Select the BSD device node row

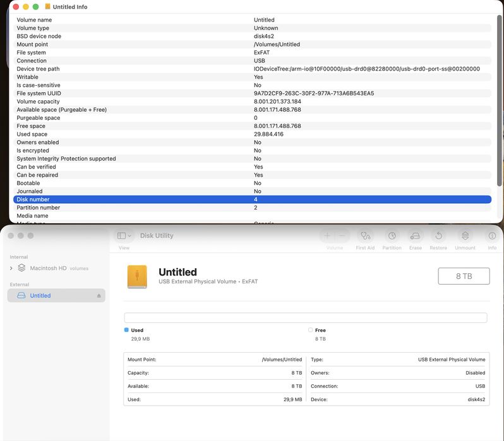pyautogui.click(x=253, y=36)
